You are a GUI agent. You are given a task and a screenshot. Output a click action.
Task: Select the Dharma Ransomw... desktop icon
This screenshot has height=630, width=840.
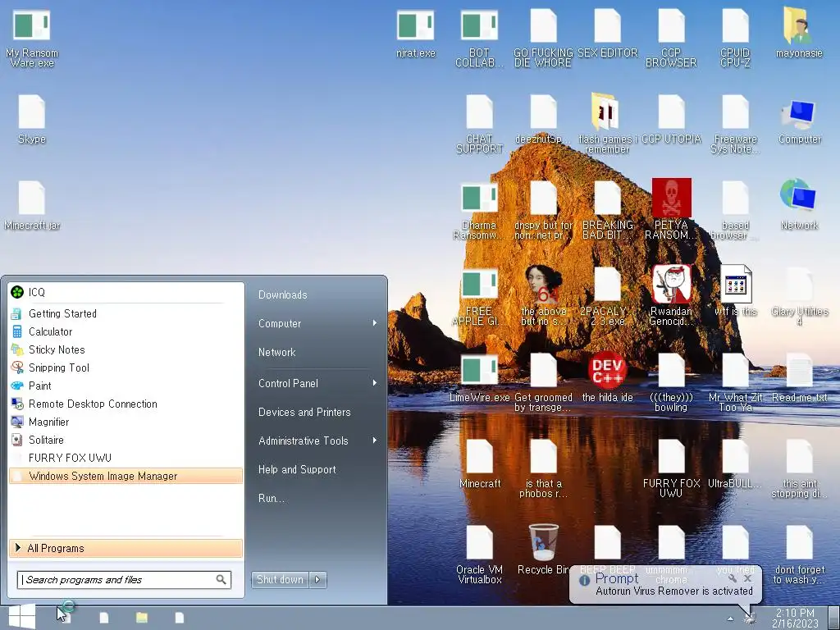479,210
